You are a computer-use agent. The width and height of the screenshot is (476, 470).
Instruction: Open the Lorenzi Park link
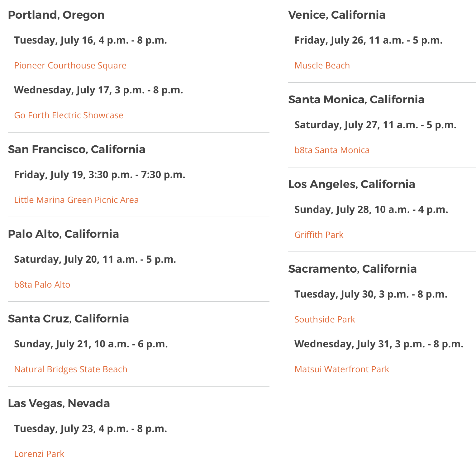[39, 454]
